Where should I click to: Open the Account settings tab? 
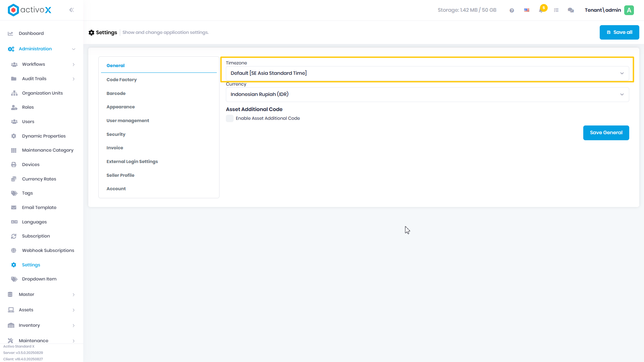click(116, 189)
